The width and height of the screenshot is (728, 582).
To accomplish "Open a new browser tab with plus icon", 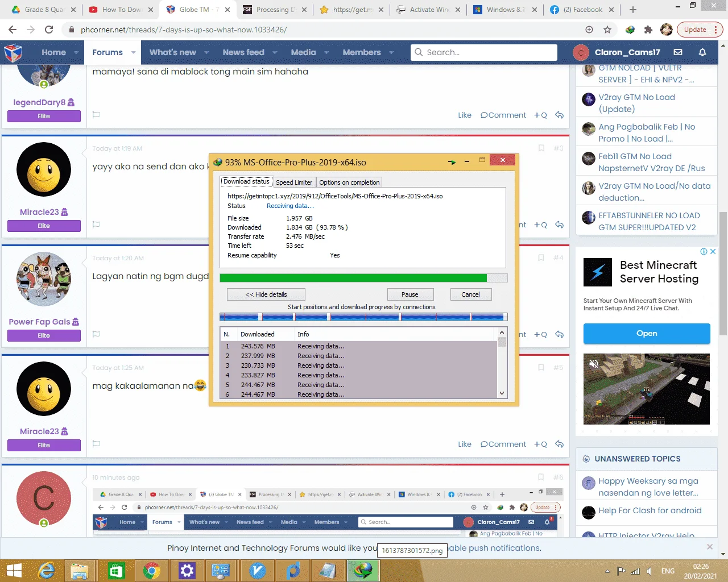I will (x=633, y=10).
